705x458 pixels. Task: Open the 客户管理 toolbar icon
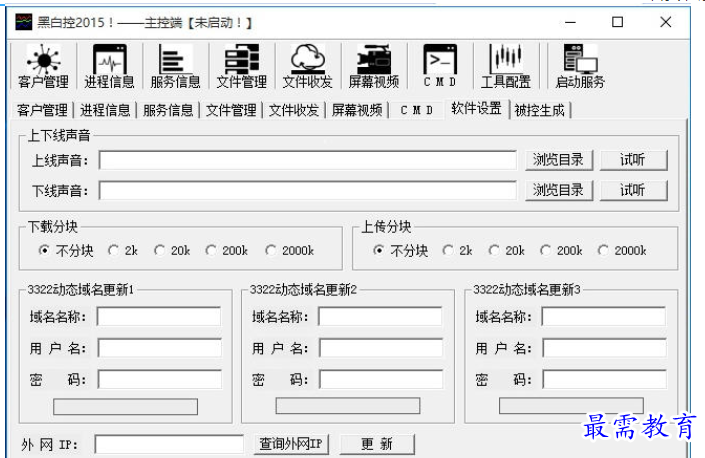43,67
